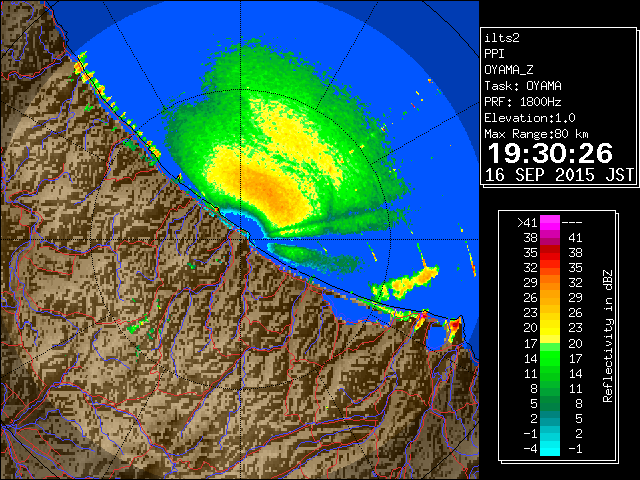This screenshot has width=640, height=480.
Task: Pick the magenta swatch atop the legend
Action: pyautogui.click(x=550, y=223)
